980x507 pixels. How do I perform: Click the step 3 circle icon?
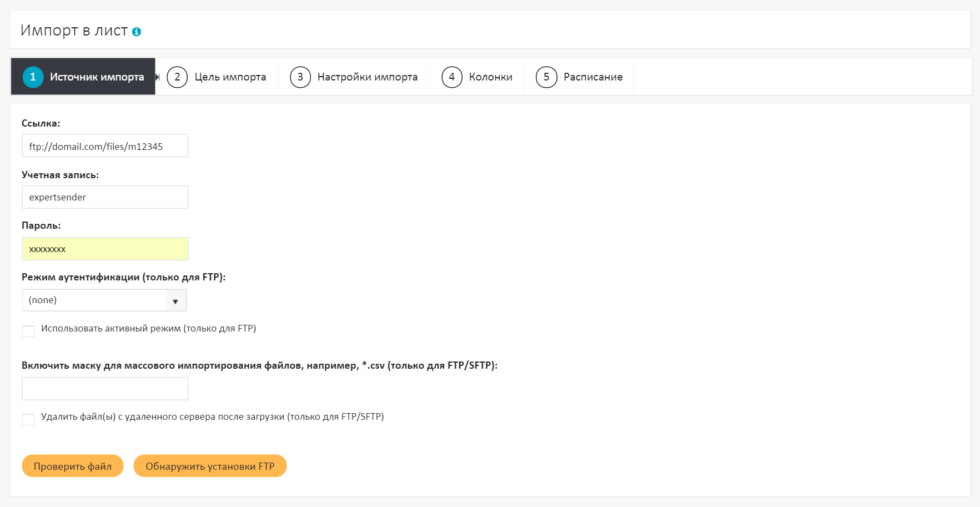300,77
